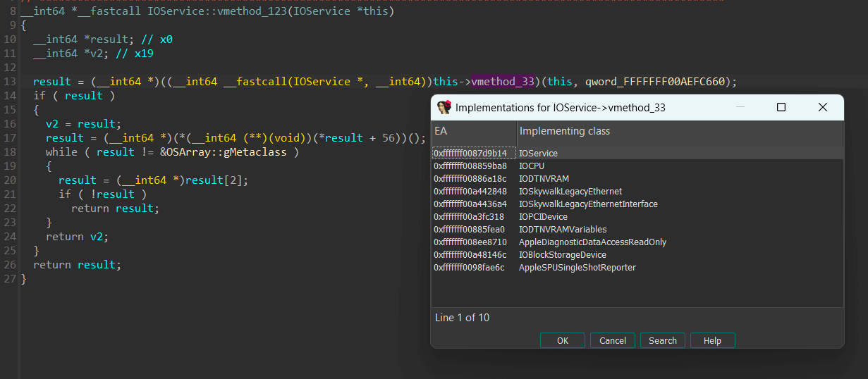Click address 0xfffffff00885fea0
Viewport: 868px width, 379px height.
pyautogui.click(x=470, y=229)
